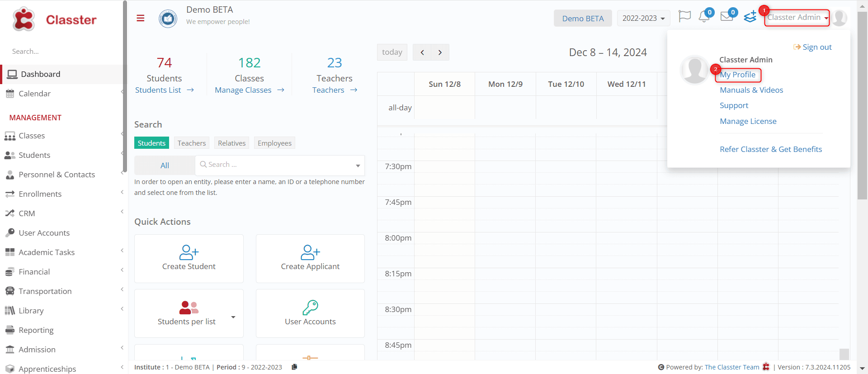The width and height of the screenshot is (868, 374).
Task: Click the Sign out link
Action: [812, 47]
